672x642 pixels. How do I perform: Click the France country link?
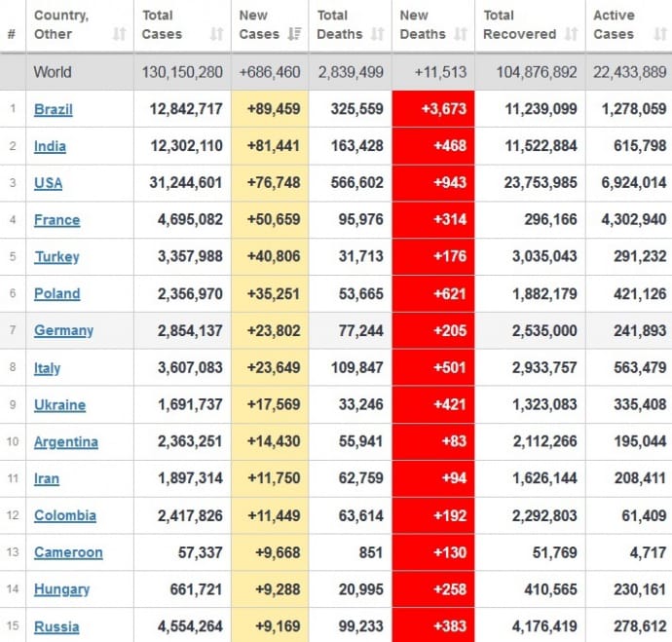[x=56, y=220]
